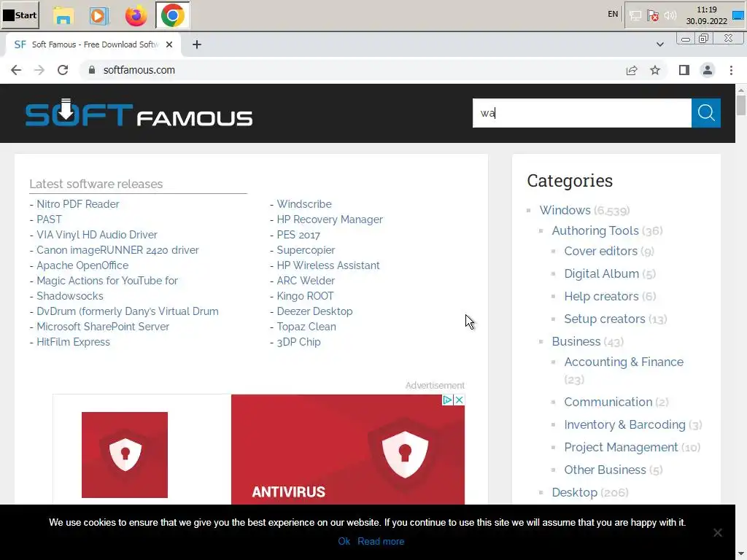The image size is (747, 560).
Task: Open Chrome three-dot menu
Action: click(x=731, y=71)
